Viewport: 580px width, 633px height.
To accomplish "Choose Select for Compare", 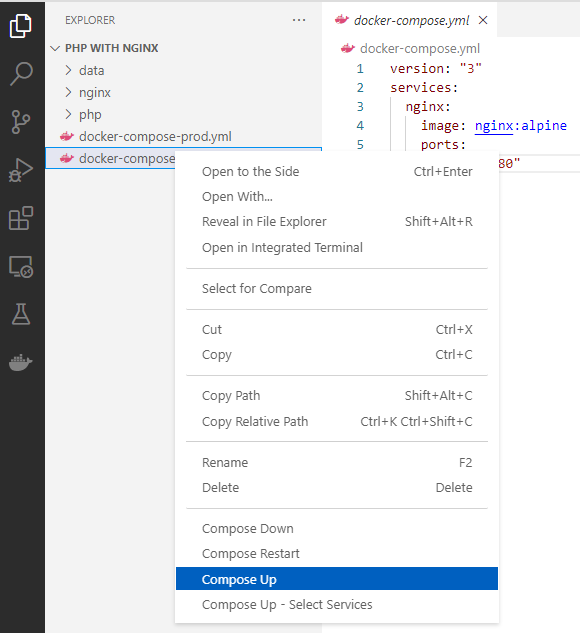I will click(337, 289).
